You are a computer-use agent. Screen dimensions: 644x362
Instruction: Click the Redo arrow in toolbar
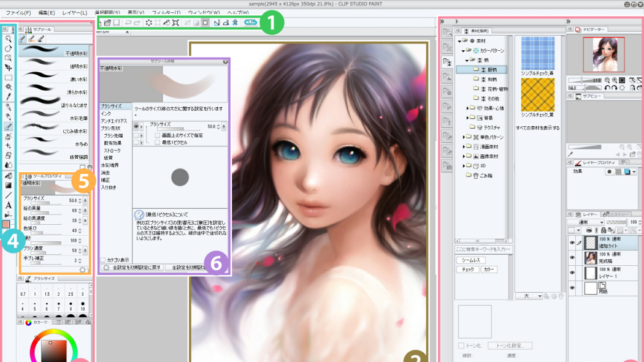coord(137,23)
